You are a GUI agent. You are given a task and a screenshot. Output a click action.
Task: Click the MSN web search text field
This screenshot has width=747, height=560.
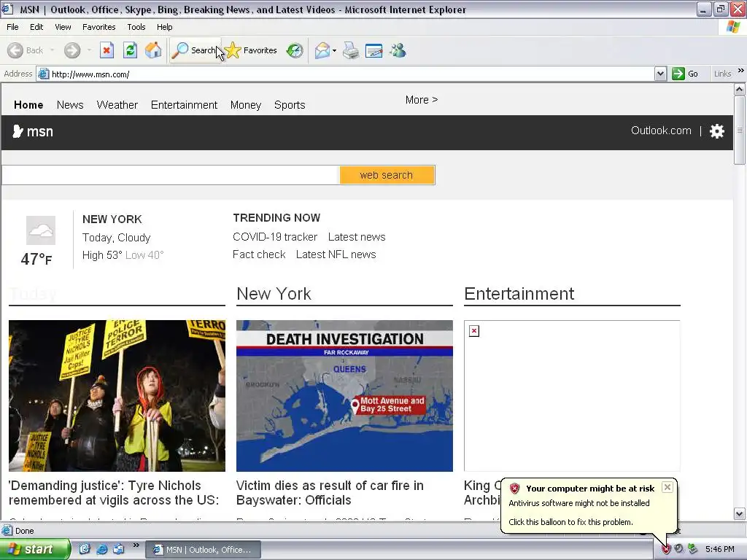(171, 175)
